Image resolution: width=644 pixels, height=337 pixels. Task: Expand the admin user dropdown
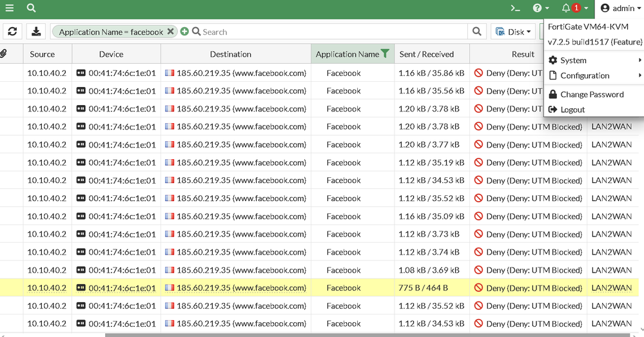tap(621, 8)
